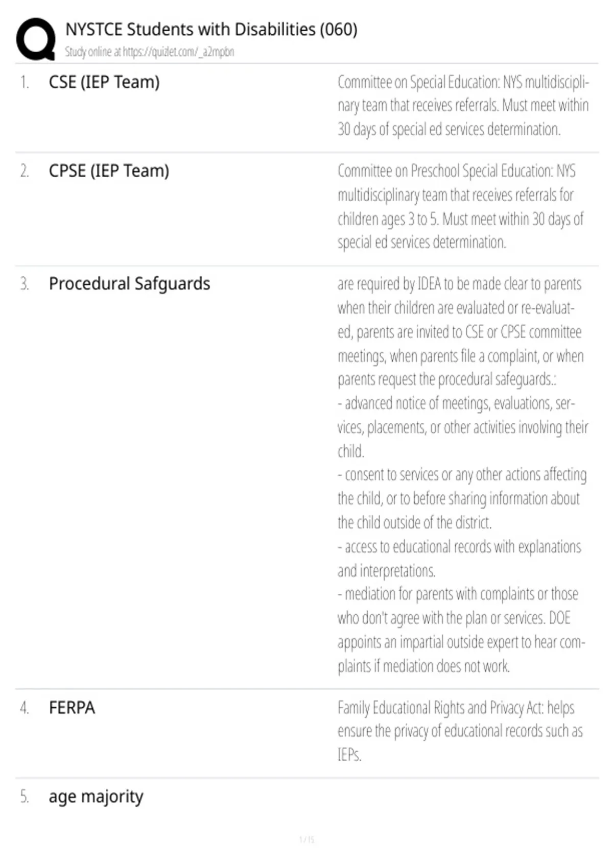The image size is (613, 868).
Task: Select the term age majority
Action: [96, 797]
